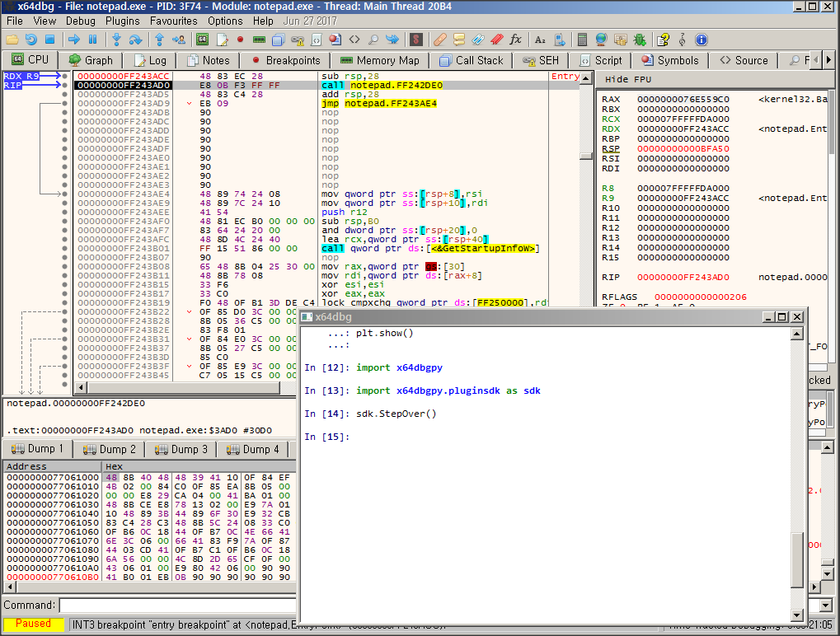840x636 pixels.
Task: Open the script view toolbar icon
Action: (x=316, y=40)
